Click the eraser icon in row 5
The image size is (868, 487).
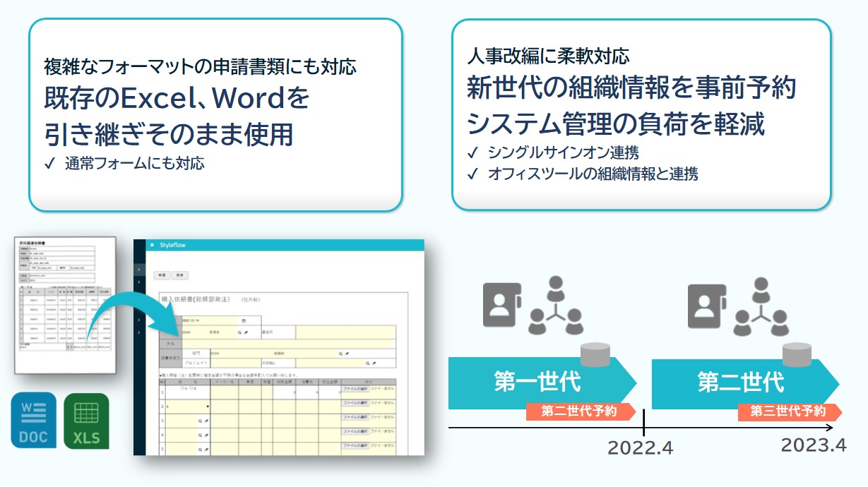[207, 450]
